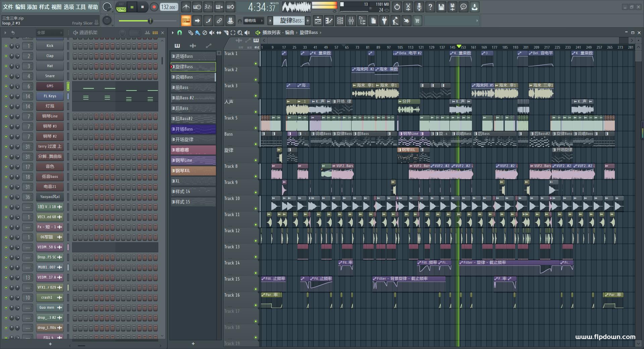Click the main volume knob
The height and width of the screenshot is (349, 644).
107,7
